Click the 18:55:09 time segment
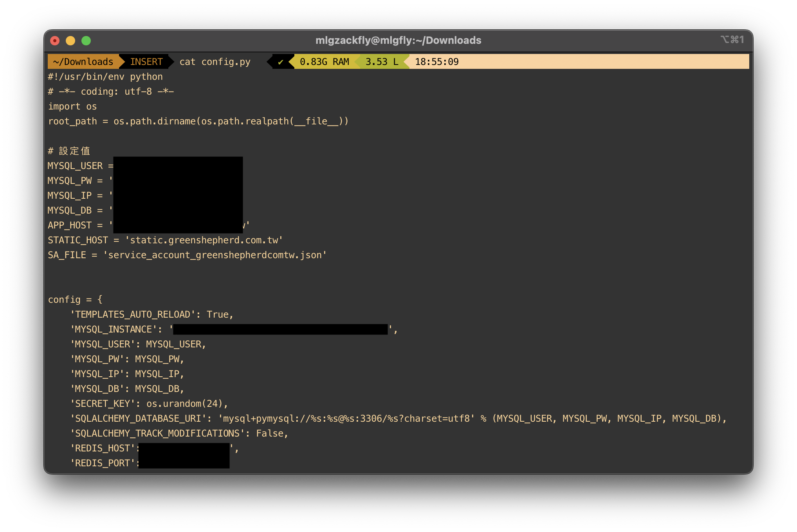Viewport: 797px width, 532px height. point(437,62)
